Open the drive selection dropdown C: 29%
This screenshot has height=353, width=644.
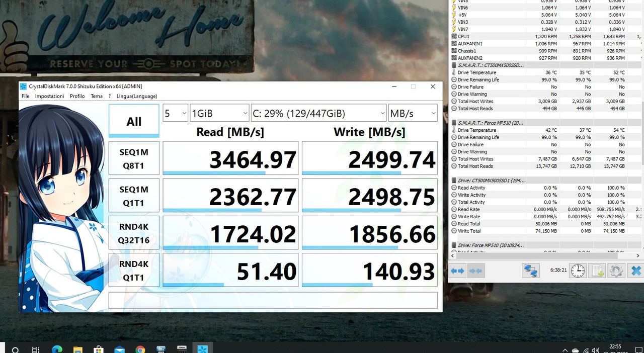(318, 113)
